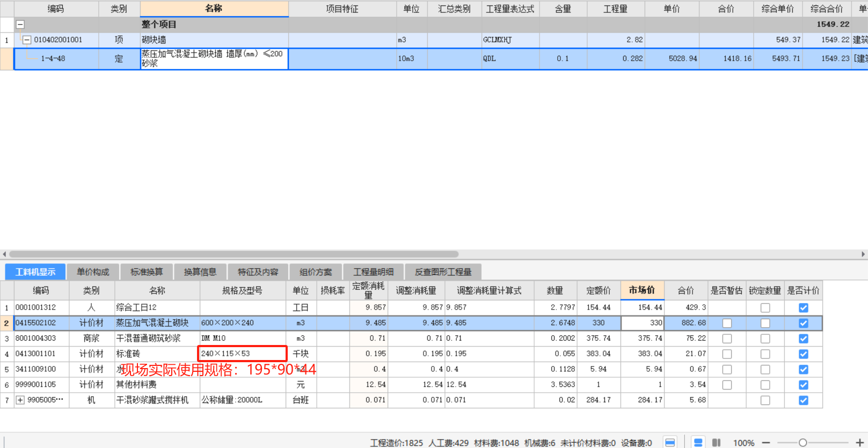Click the 综合单价 column header
The height and width of the screenshot is (448, 868).
pyautogui.click(x=778, y=9)
